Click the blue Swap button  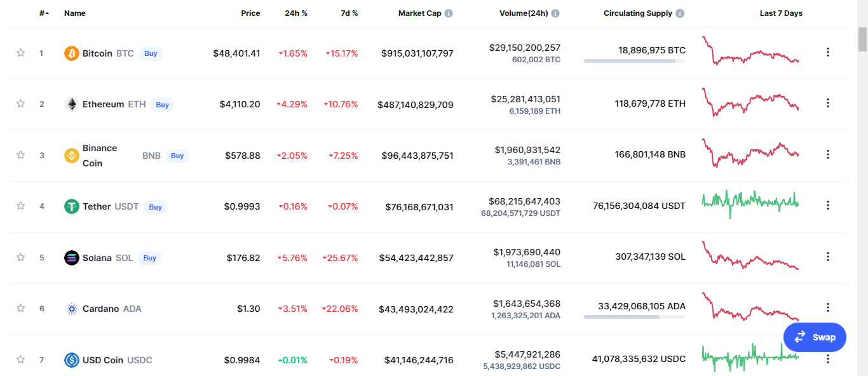[815, 337]
